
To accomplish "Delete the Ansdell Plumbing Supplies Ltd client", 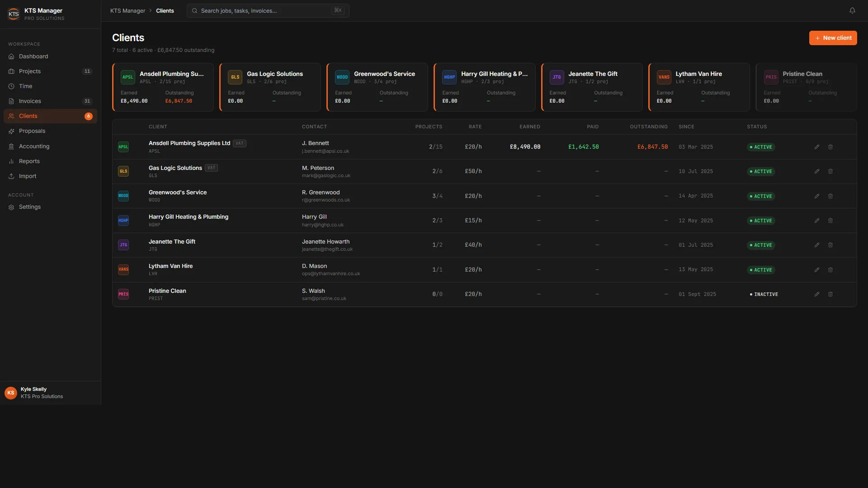I will tap(830, 147).
